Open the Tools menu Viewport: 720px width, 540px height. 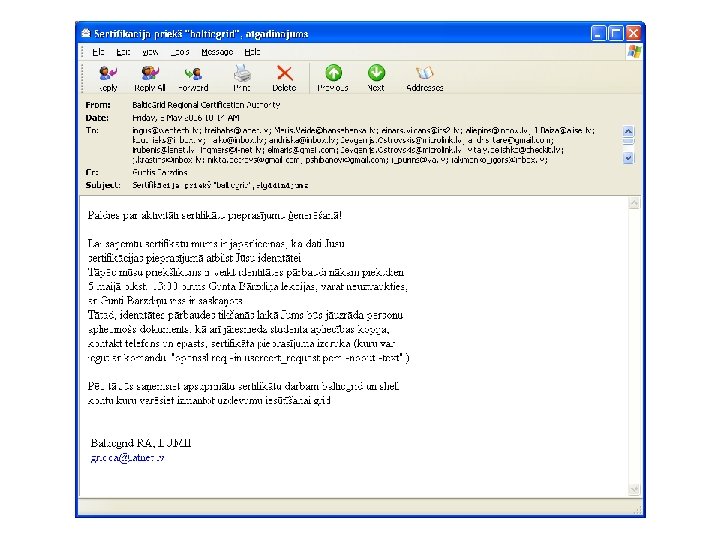(x=180, y=52)
